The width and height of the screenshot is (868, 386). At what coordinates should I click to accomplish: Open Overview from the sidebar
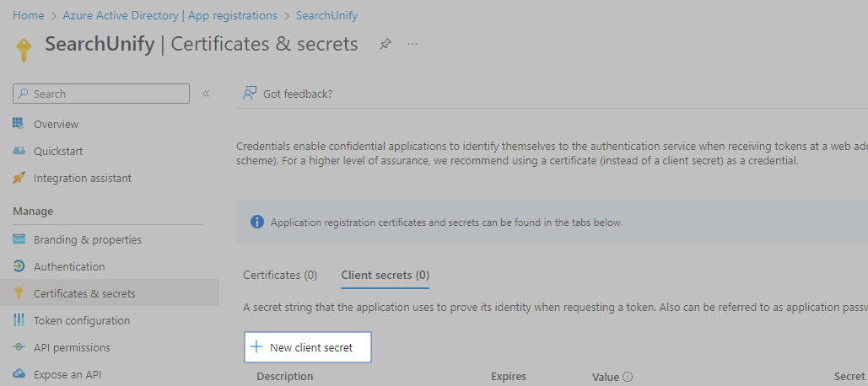[x=56, y=124]
